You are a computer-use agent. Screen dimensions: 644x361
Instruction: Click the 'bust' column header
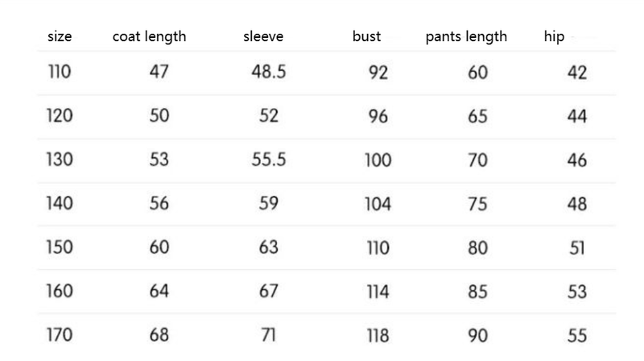coord(366,36)
